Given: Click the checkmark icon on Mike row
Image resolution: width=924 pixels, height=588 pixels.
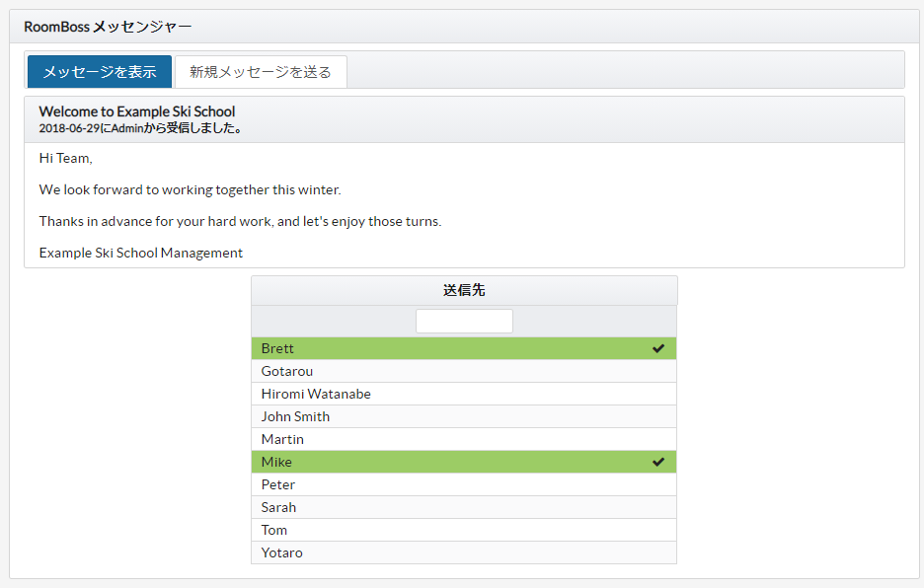Looking at the screenshot, I should point(658,462).
